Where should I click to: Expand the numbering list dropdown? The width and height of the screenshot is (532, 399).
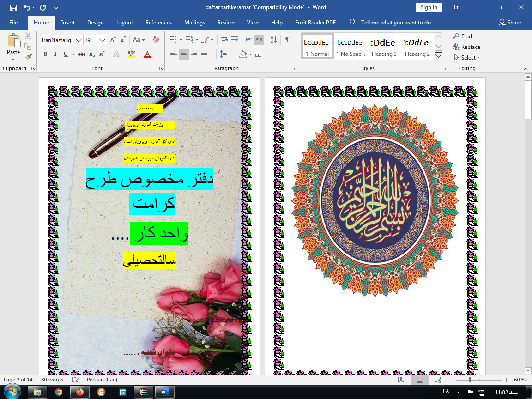pos(197,40)
